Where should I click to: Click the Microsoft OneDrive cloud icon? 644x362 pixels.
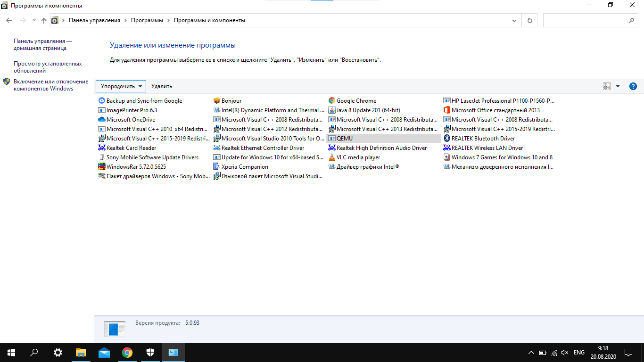101,119
